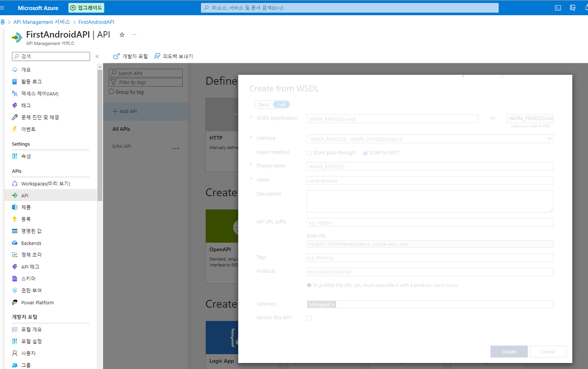Viewport: 588px width, 369px height.
Task: Click the Display name field
Action: 430,166
